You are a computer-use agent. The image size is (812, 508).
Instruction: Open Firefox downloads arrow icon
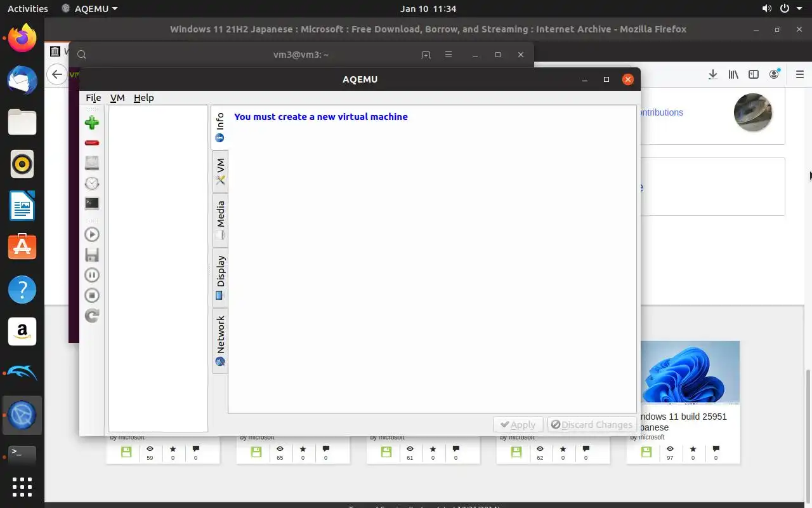pos(713,74)
